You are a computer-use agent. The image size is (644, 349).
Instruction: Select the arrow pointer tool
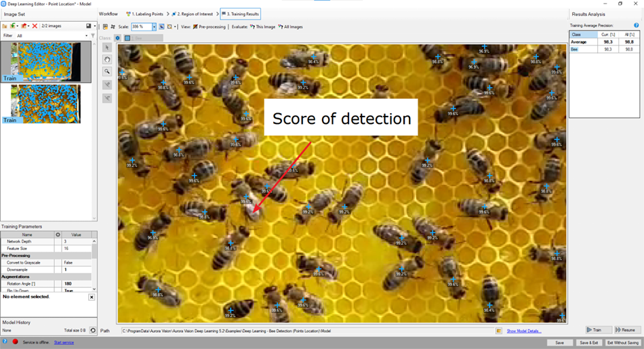(x=107, y=48)
